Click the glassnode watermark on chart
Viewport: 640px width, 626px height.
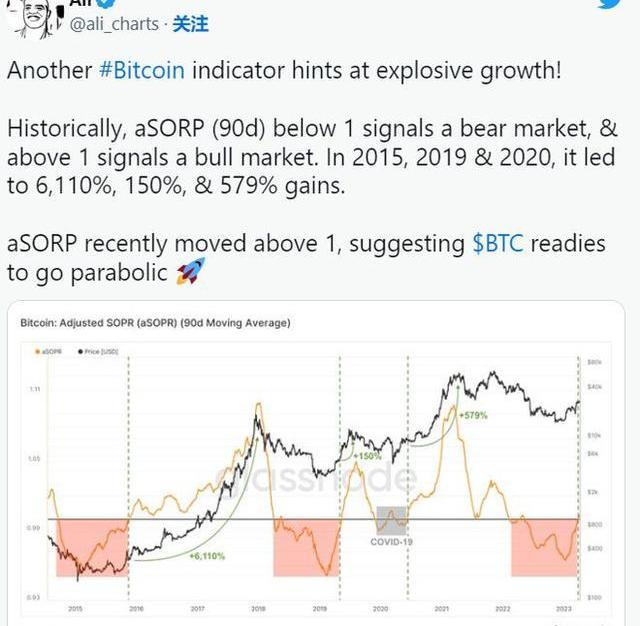pos(314,479)
